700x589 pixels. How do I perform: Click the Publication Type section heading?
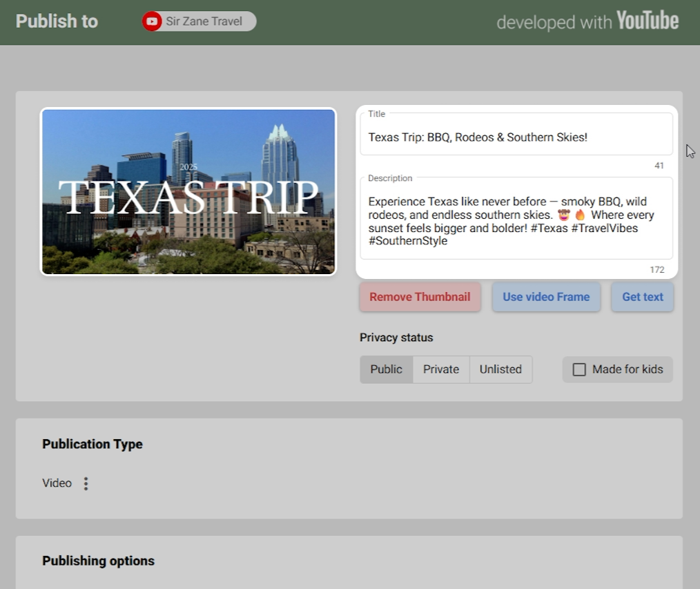pyautogui.click(x=93, y=444)
